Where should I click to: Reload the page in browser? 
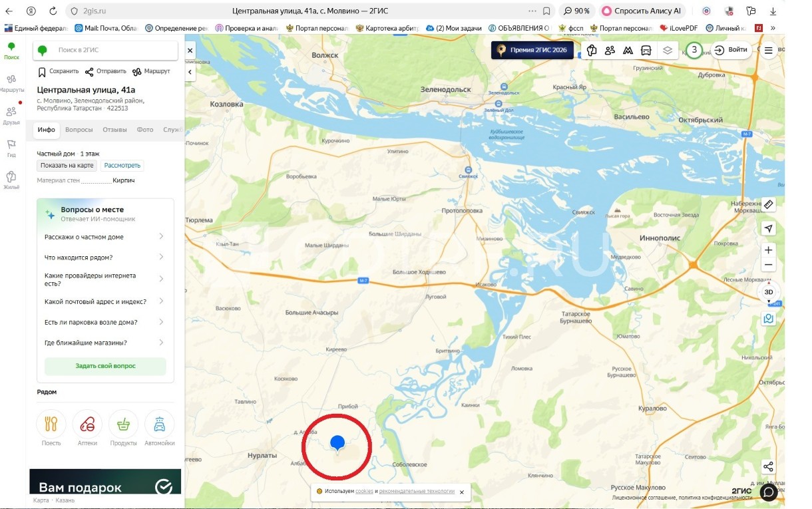[53, 11]
